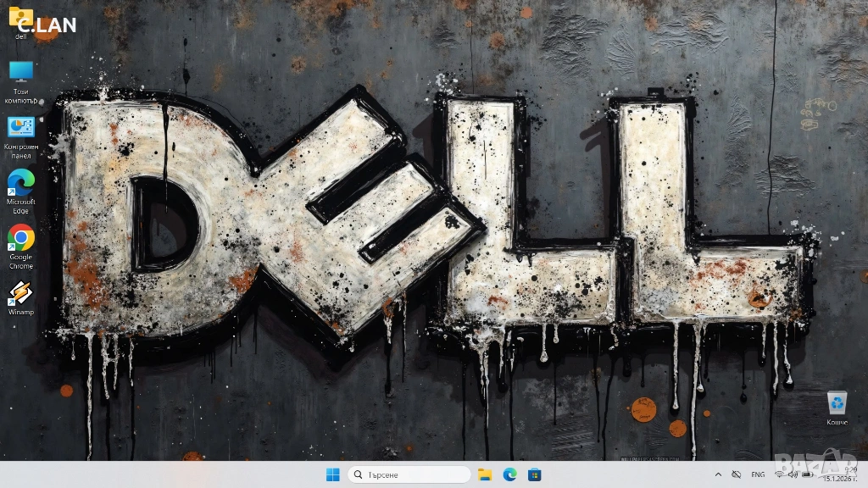Click the battery status tray icon
Screen dimensions: 868x488
pyautogui.click(x=806, y=474)
